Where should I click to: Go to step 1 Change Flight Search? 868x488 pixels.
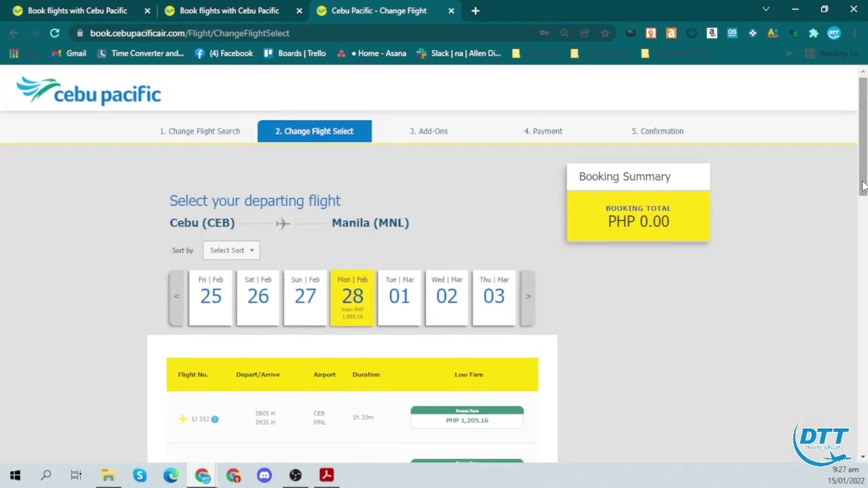(200, 131)
